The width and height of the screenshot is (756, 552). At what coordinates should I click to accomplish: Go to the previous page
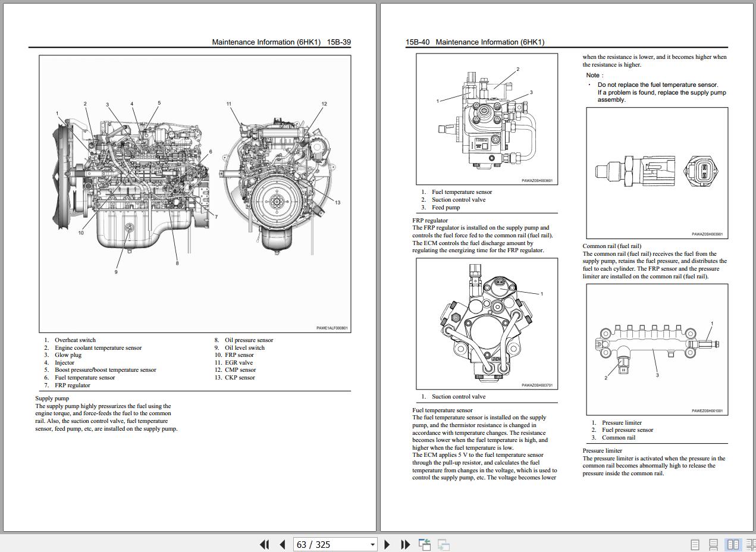283,544
